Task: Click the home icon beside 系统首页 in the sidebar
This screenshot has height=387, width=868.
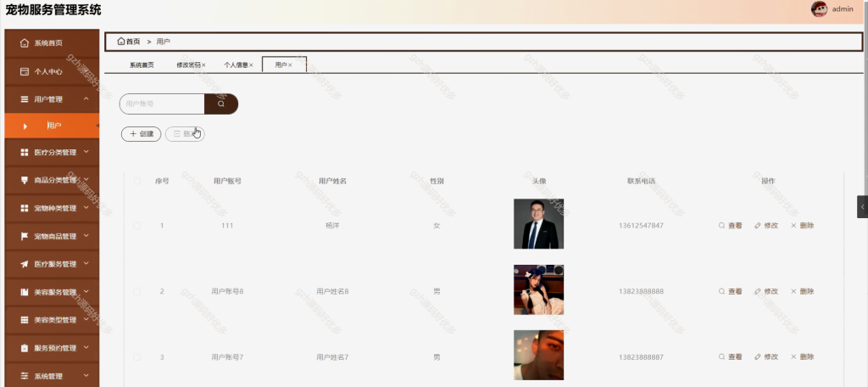Action: pos(24,42)
